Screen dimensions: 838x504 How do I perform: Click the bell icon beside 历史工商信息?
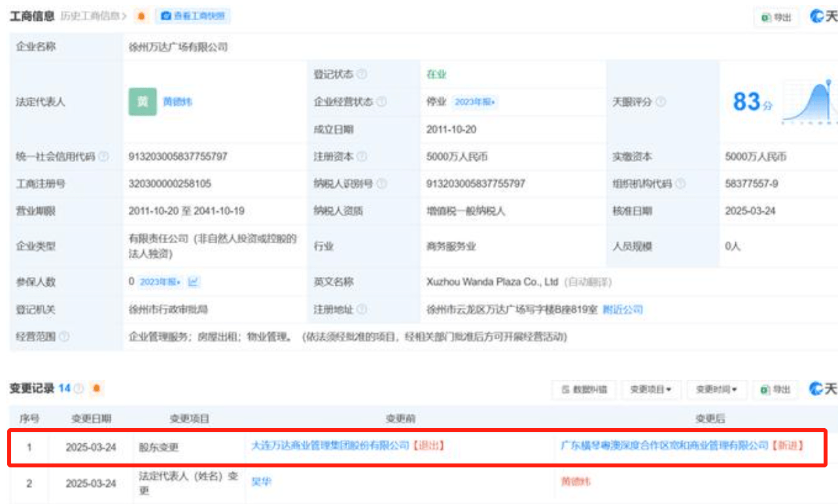pyautogui.click(x=141, y=16)
